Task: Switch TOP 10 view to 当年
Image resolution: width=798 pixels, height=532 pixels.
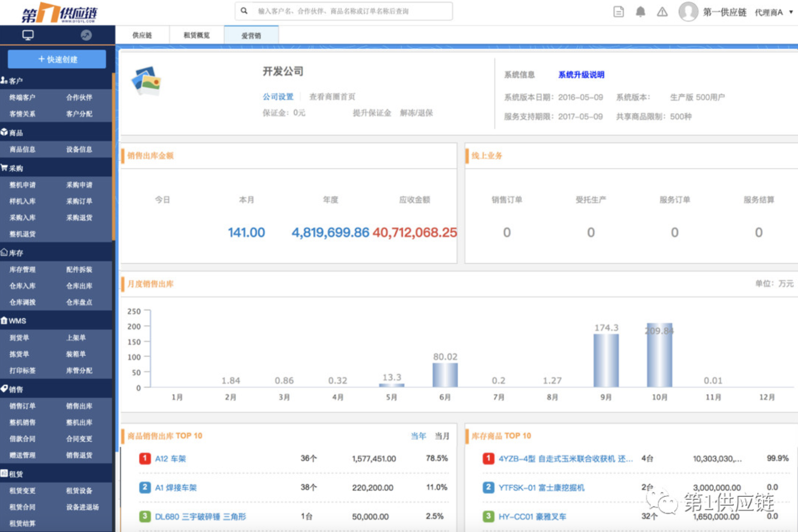Action: coord(418,436)
